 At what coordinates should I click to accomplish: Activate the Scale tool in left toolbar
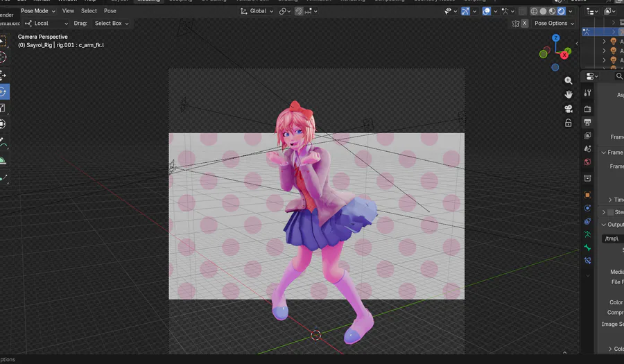(3, 107)
